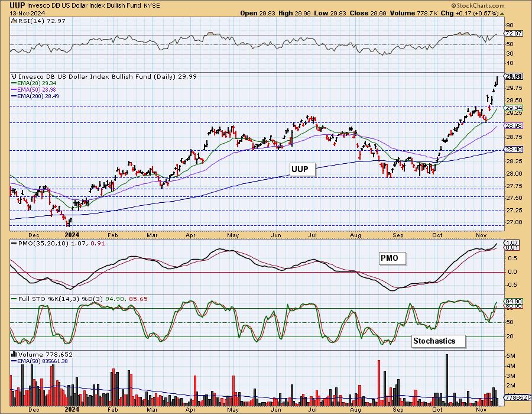The image size is (532, 414).
Task: Click the UUP ticker symbol in the header
Action: coord(17,5)
